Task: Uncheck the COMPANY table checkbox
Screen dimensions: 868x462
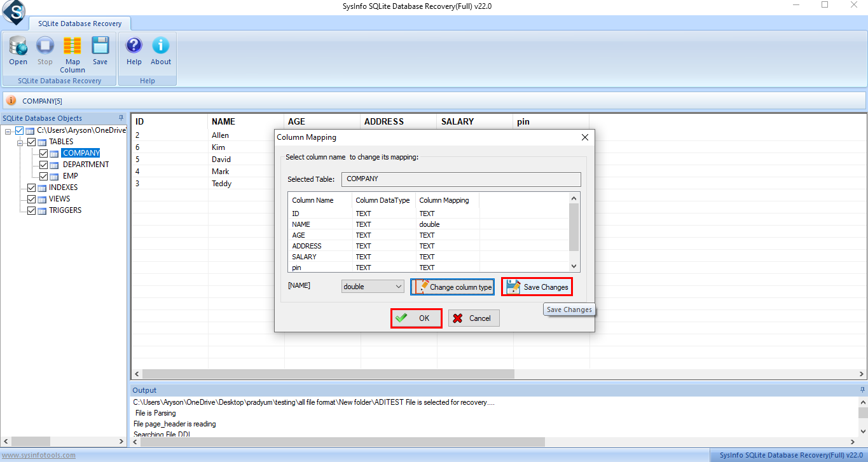Action: pos(44,153)
